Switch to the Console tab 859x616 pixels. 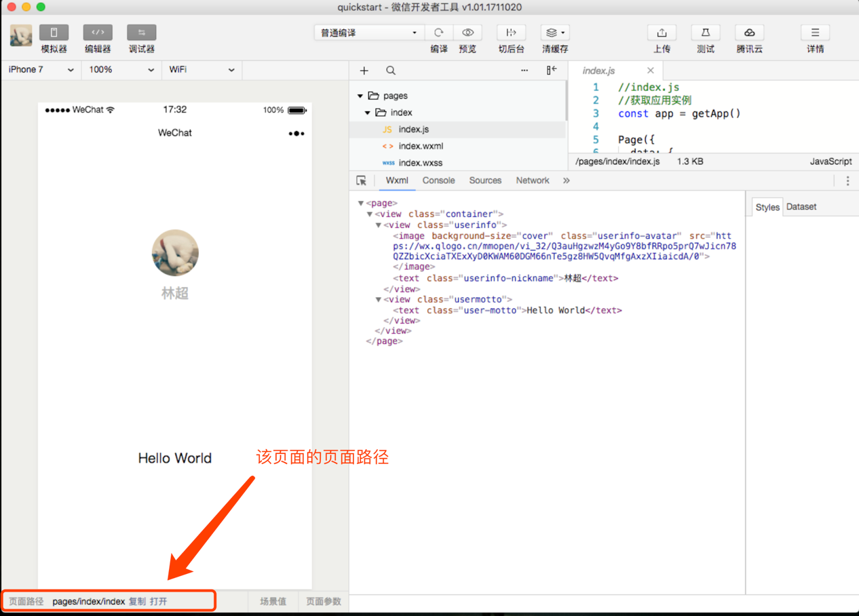(x=438, y=180)
